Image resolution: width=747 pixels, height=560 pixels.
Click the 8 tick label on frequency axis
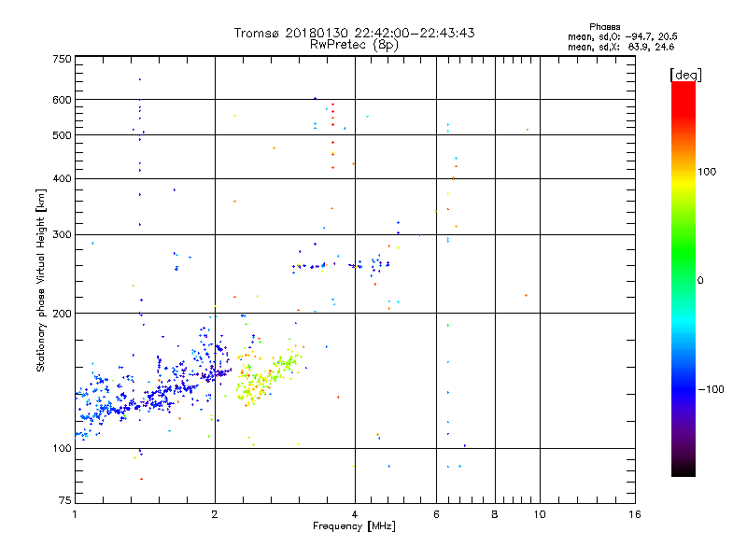(x=495, y=514)
